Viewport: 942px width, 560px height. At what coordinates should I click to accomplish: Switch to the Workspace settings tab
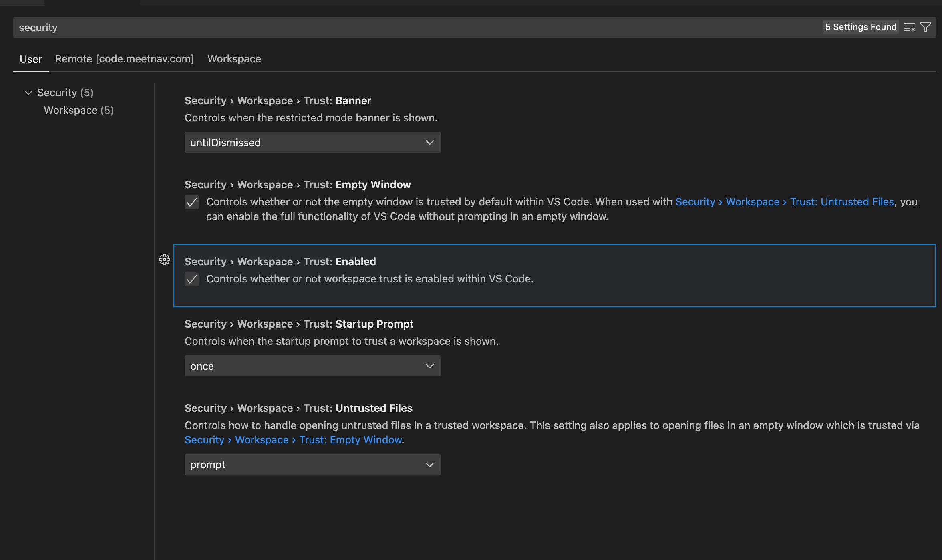click(234, 59)
